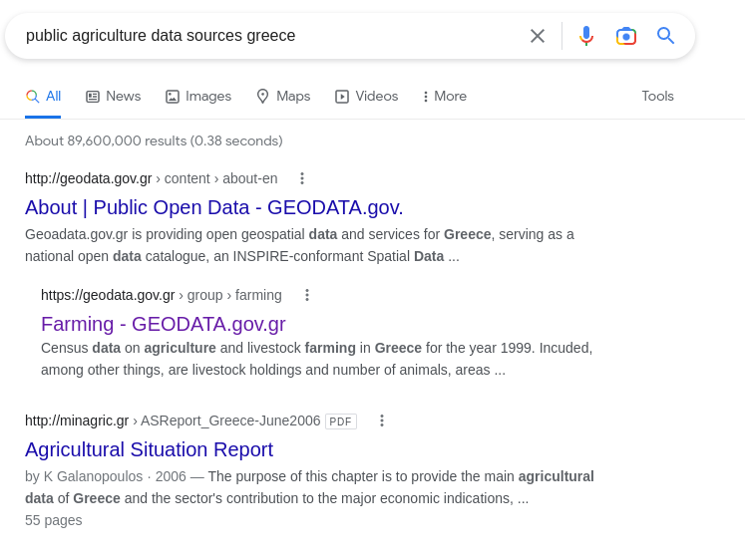Click into the search query text field
Image resolution: width=745 pixels, height=560 pixels.
[x=271, y=36]
